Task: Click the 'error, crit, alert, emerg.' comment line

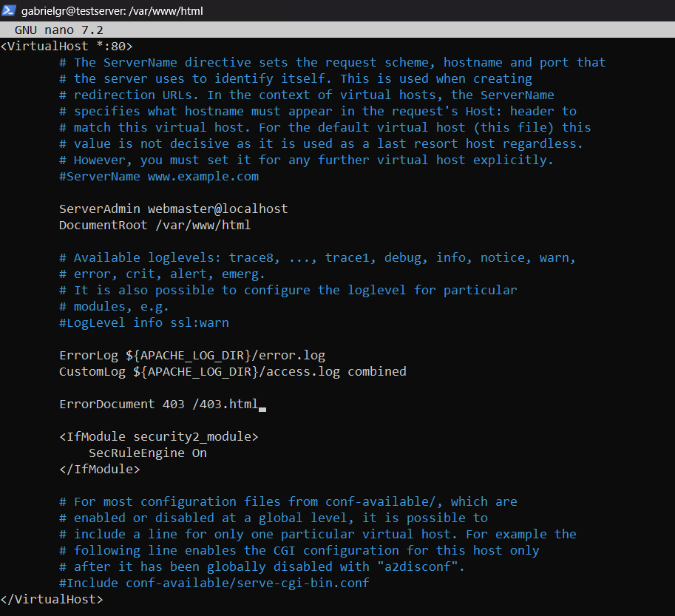Action: coord(162,274)
